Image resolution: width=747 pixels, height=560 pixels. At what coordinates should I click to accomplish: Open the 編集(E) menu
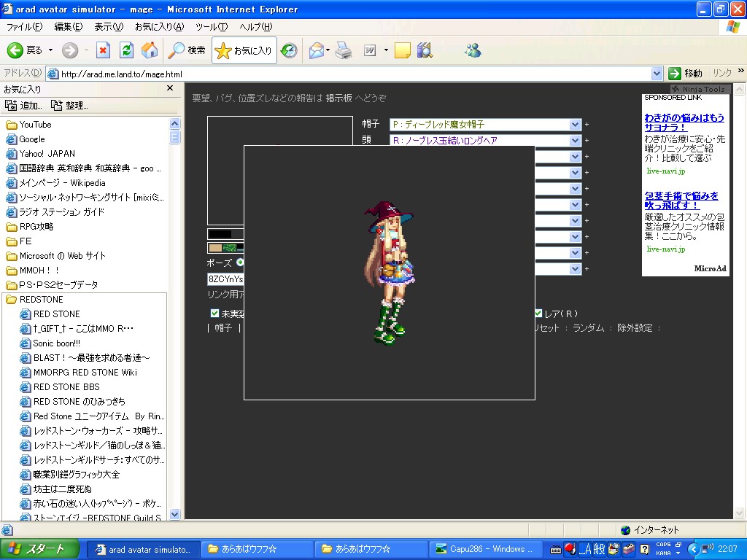69,27
